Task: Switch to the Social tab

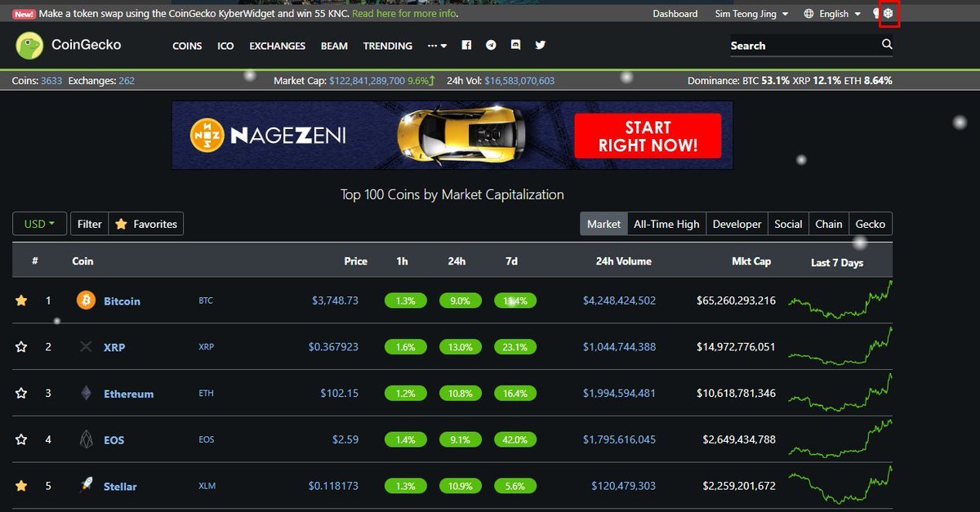Action: point(788,224)
